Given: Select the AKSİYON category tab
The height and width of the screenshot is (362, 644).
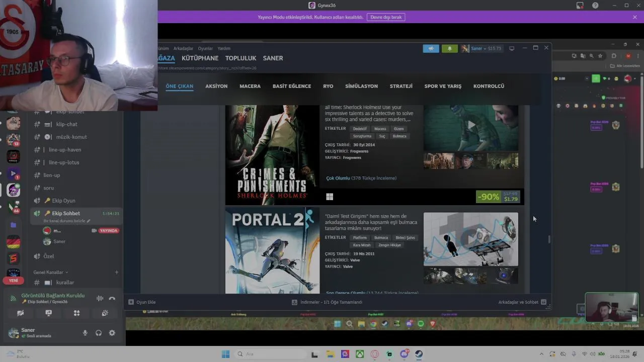Looking at the screenshot, I should pyautogui.click(x=216, y=86).
